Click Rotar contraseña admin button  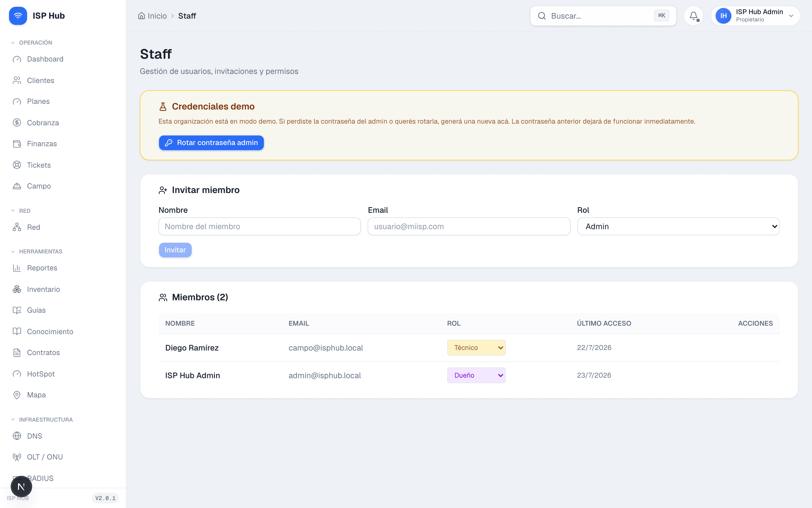(211, 143)
